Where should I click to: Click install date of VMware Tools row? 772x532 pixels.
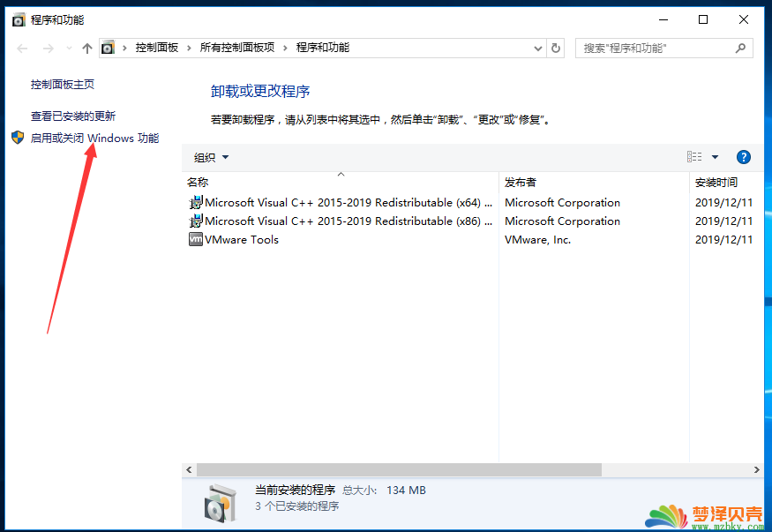click(x=723, y=240)
